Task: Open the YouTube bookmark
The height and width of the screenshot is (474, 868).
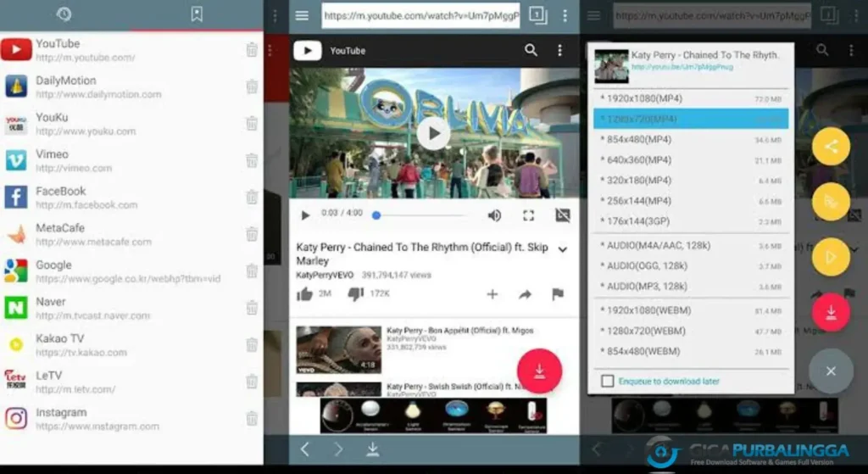Action: [x=131, y=50]
